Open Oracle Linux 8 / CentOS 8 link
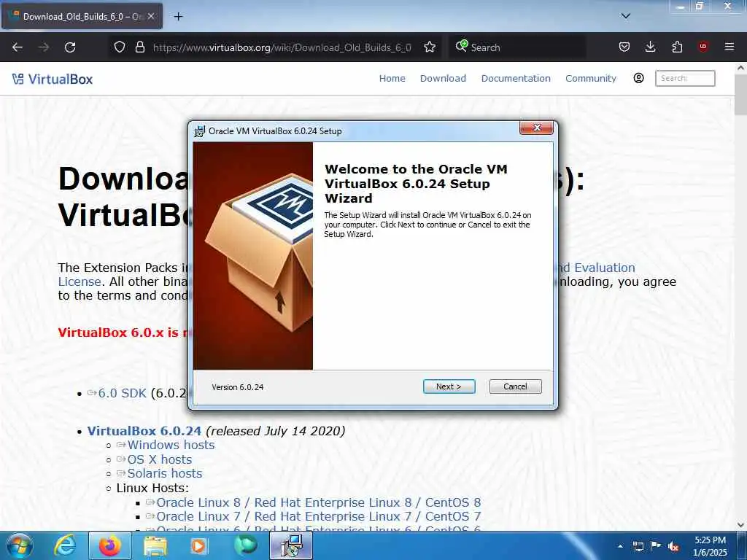The width and height of the screenshot is (747, 560). click(318, 502)
